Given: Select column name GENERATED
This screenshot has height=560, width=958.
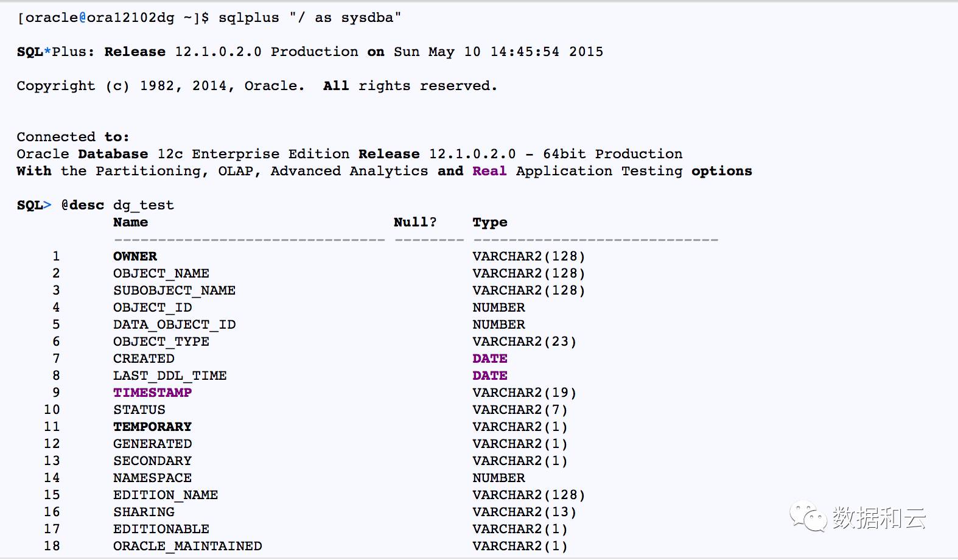Looking at the screenshot, I should coord(152,444).
